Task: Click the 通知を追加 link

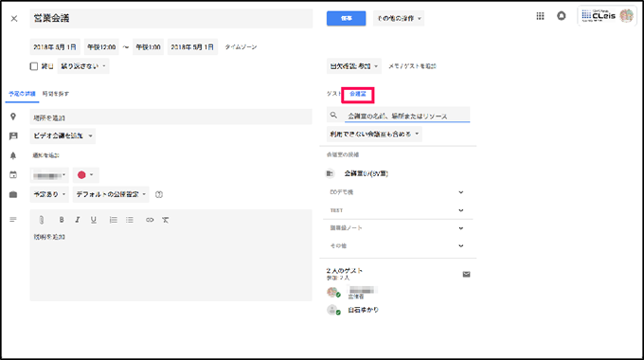Action: [x=46, y=155]
